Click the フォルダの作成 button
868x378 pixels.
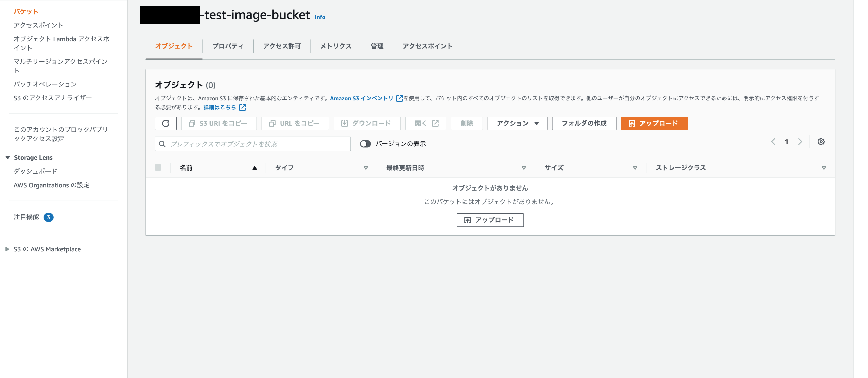pyautogui.click(x=584, y=123)
